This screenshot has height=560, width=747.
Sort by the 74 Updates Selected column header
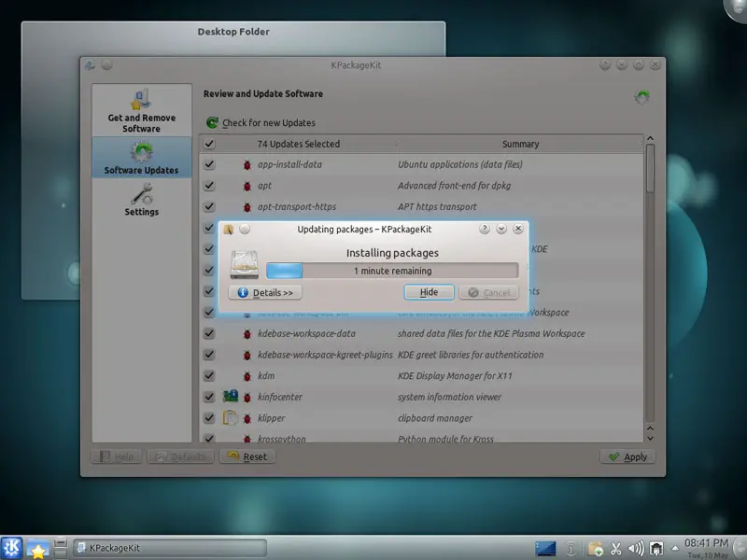click(299, 144)
